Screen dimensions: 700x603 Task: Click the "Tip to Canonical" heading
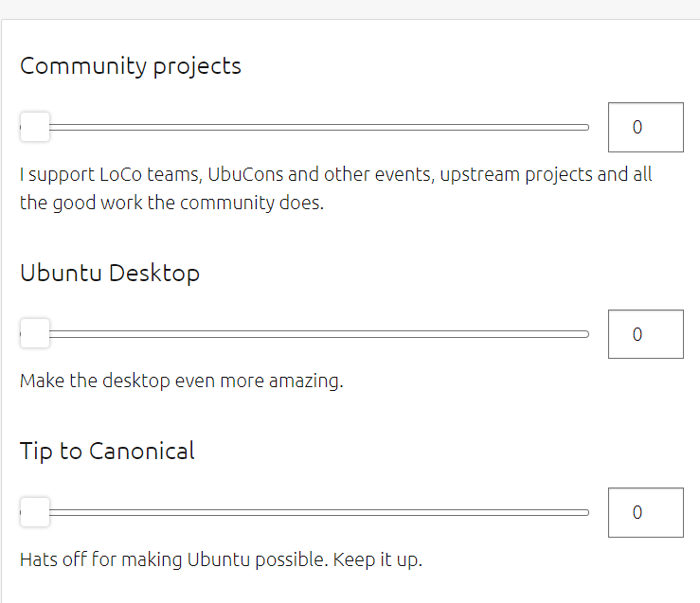pos(107,452)
